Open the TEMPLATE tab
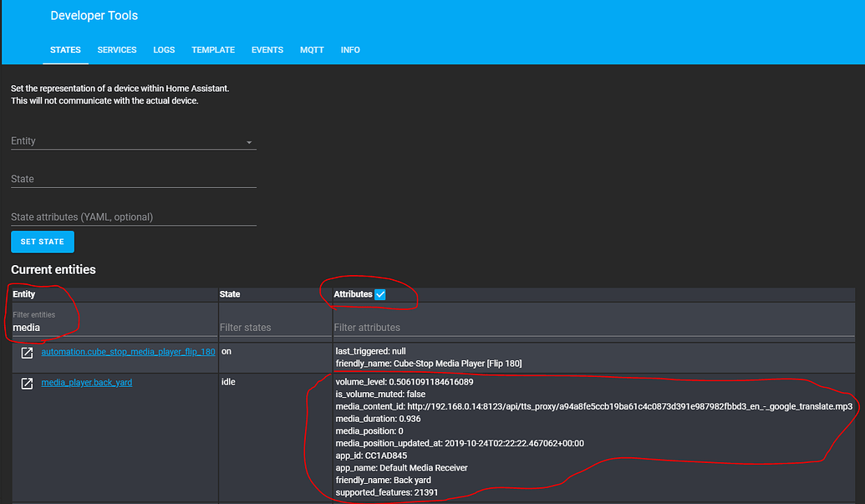The height and width of the screenshot is (504, 865). click(213, 50)
